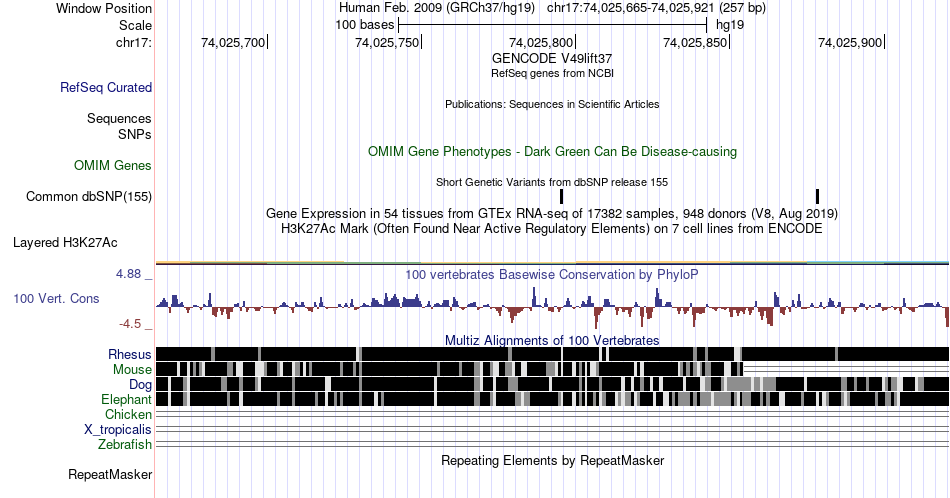Image resolution: width=950 pixels, height=498 pixels.
Task: Click the Scale label
Action: [135, 25]
